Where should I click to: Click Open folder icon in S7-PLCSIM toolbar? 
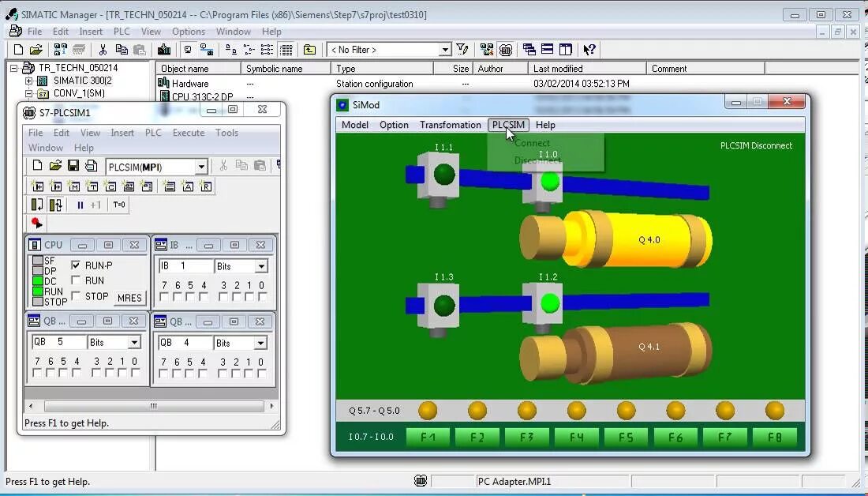point(55,166)
